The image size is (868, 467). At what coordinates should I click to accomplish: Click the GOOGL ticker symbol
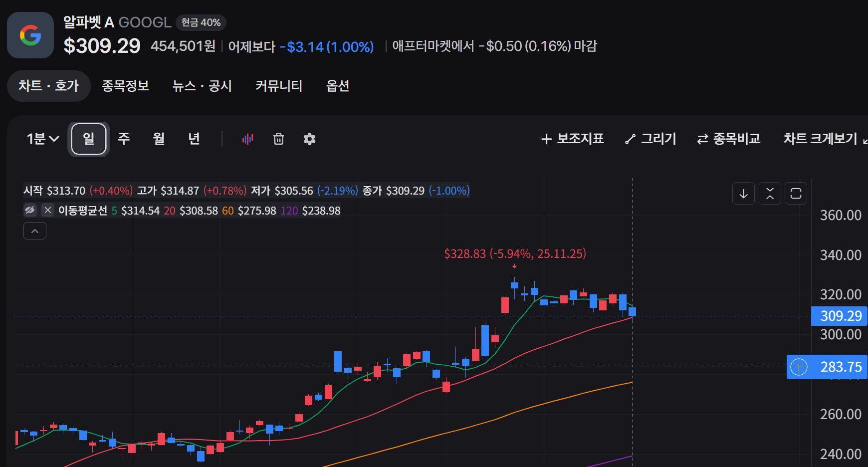[145, 22]
